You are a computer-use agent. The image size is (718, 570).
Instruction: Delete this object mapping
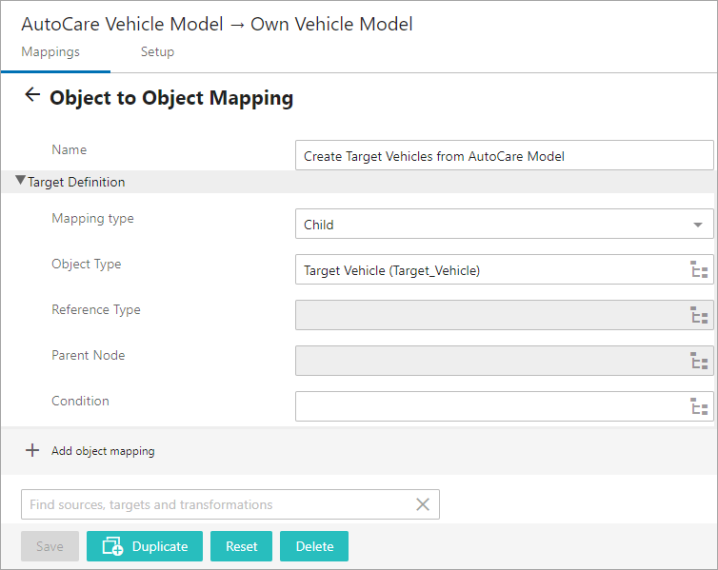[314, 546]
